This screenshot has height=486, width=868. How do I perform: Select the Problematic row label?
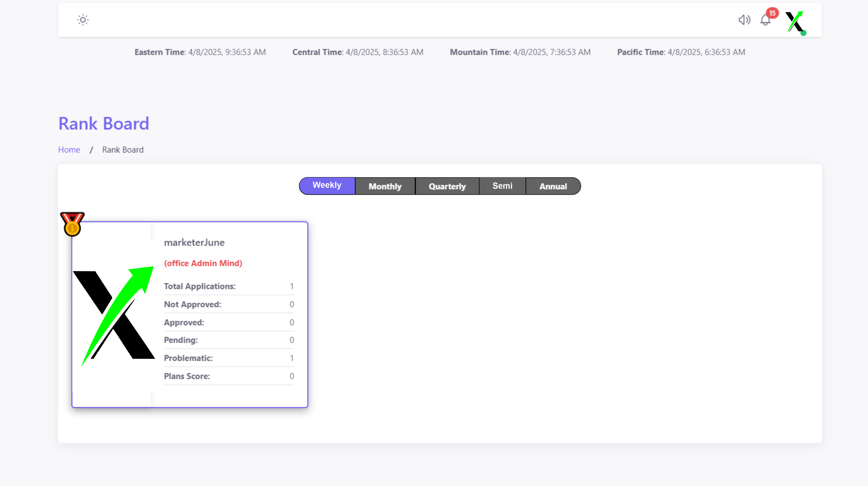coord(188,358)
